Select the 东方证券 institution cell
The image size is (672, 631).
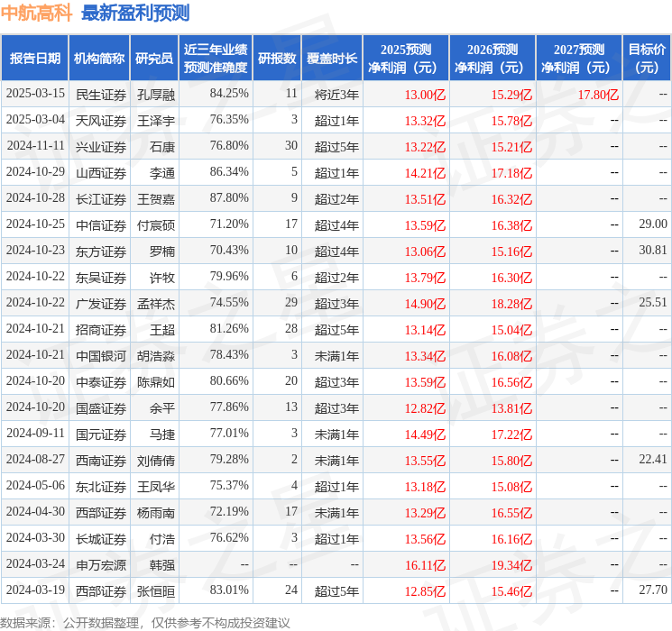[101, 251]
